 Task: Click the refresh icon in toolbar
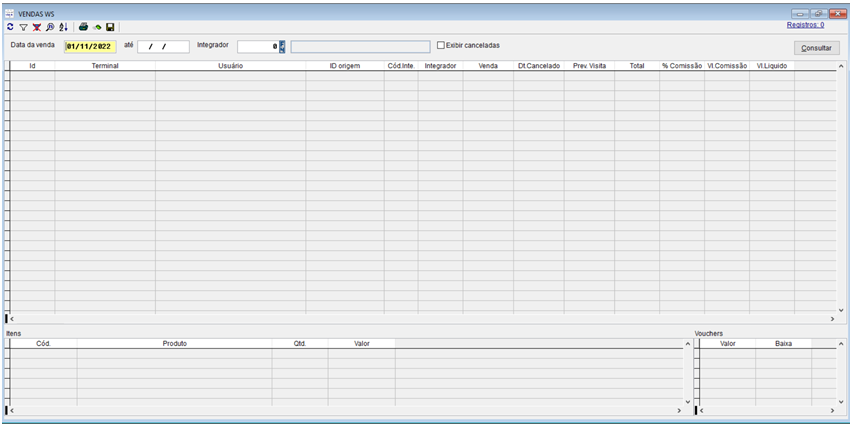[10, 27]
